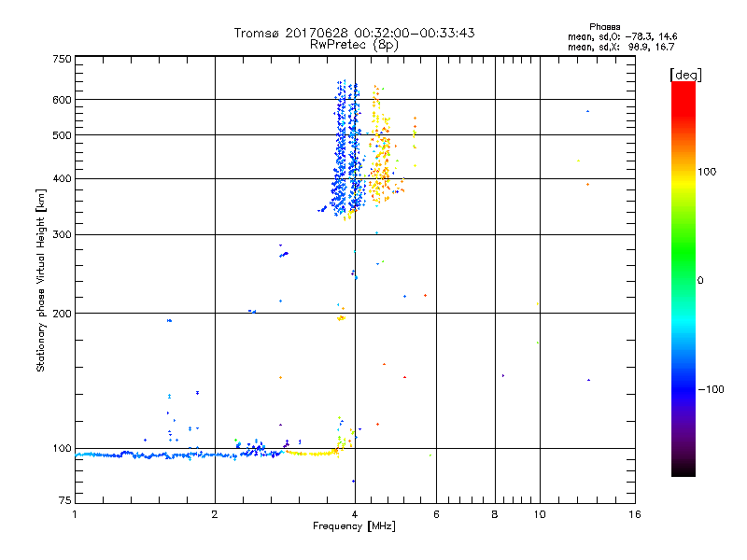Image resolution: width=747 pixels, height=560 pixels.
Task: Click the [deg] colorbar unit label
Action: [685, 74]
